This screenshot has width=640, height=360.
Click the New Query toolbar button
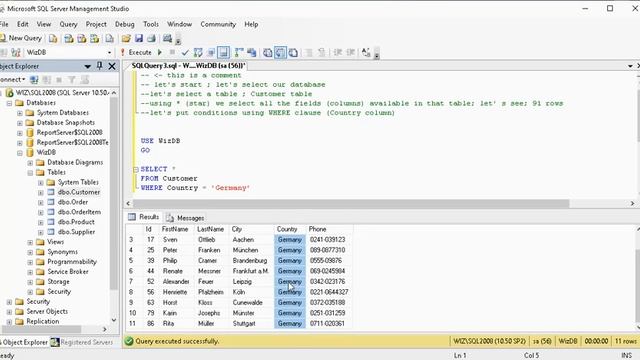click(21, 38)
